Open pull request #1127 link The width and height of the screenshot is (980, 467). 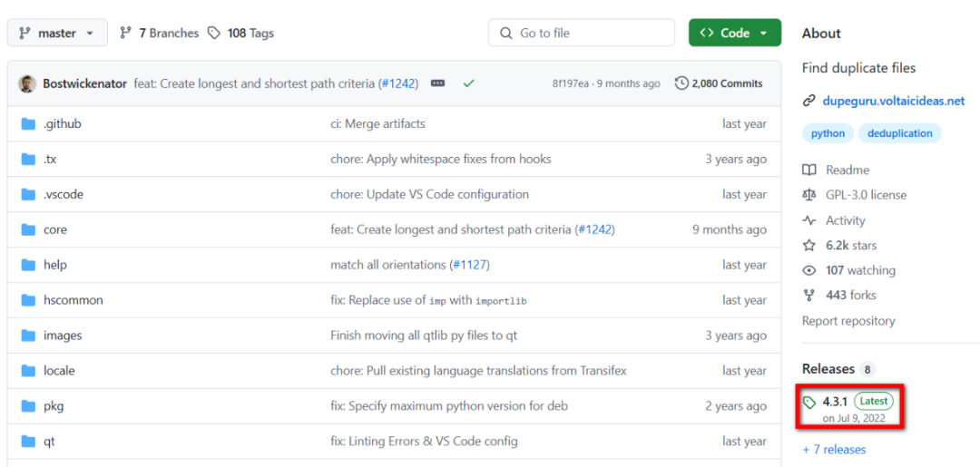[x=469, y=265]
